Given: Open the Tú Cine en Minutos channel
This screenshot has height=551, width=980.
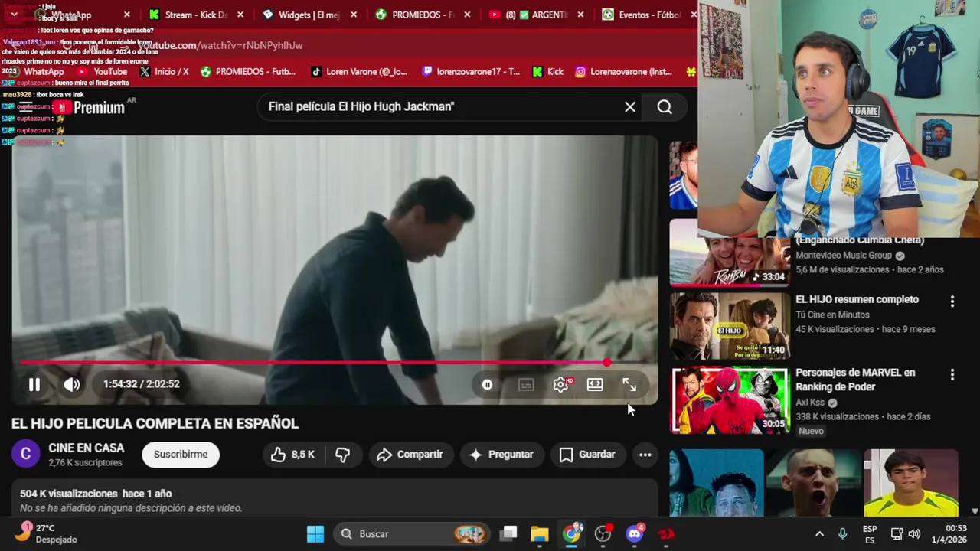Looking at the screenshot, I should tap(831, 315).
